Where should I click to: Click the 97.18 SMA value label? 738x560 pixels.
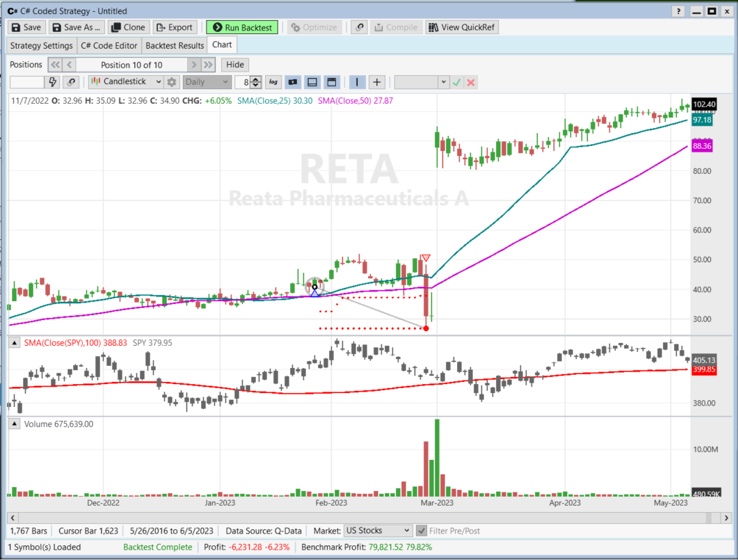[x=702, y=120]
